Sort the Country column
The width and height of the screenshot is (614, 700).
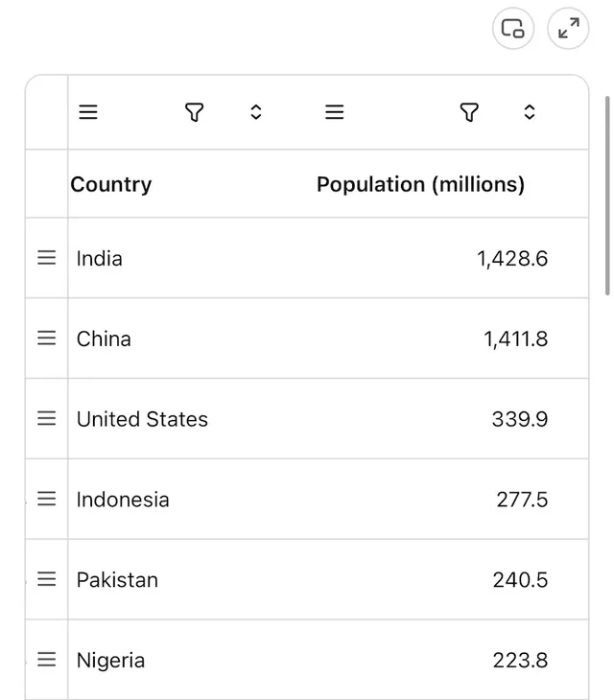(256, 112)
